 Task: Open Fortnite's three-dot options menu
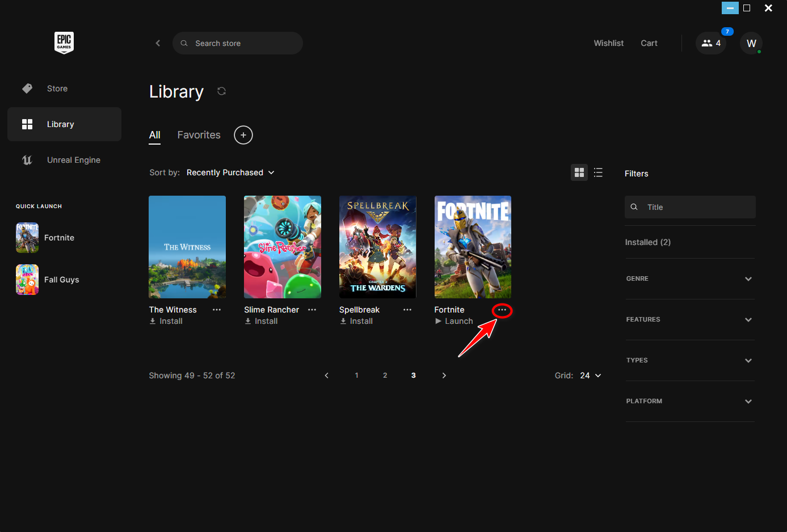pos(502,310)
